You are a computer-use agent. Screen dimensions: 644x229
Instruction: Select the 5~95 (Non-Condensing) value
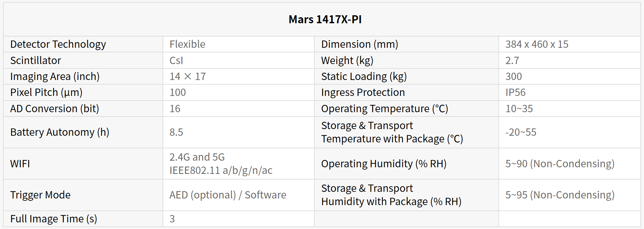pyautogui.click(x=560, y=195)
